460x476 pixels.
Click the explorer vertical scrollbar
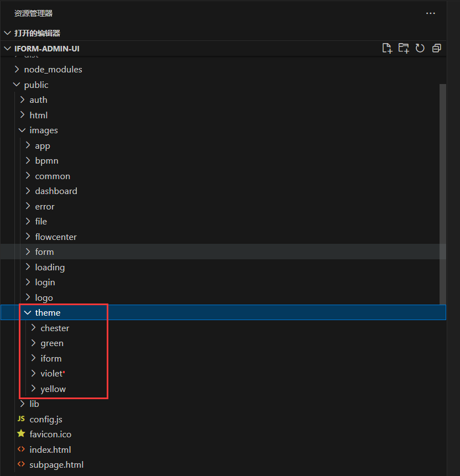click(x=442, y=193)
